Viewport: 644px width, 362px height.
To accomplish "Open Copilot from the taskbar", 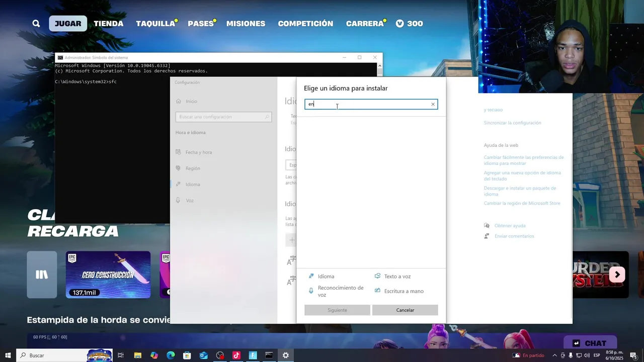I will [154, 355].
